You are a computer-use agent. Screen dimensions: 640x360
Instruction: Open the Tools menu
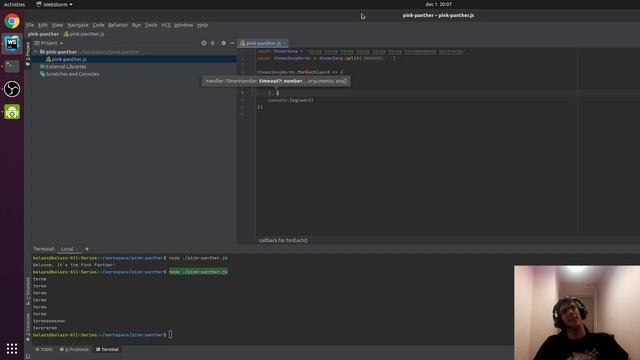pos(151,25)
